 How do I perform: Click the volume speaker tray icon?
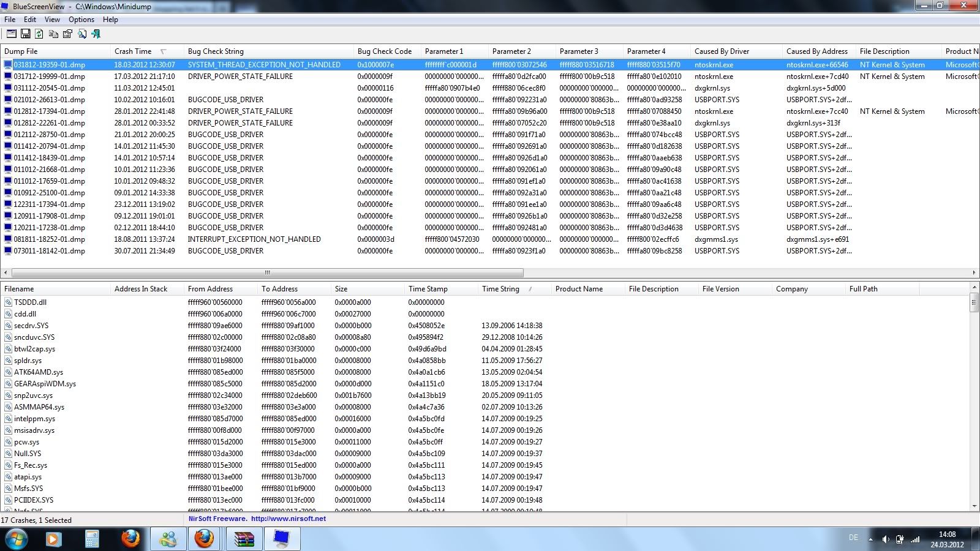885,539
